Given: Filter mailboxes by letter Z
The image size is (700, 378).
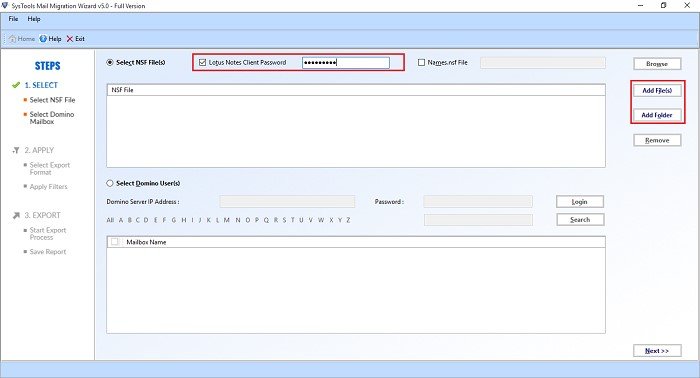Looking at the screenshot, I should pos(348,220).
